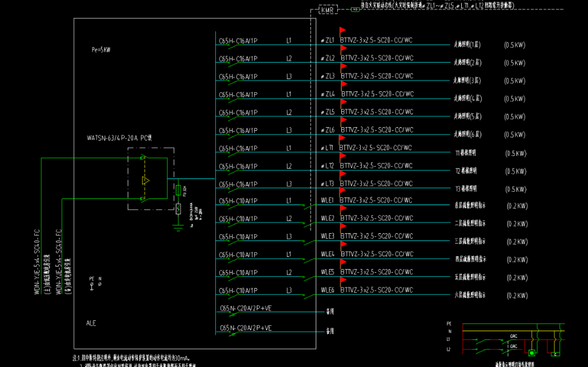Click the #ZL1 circuit label
This screenshot has width=588, height=367.
click(328, 41)
